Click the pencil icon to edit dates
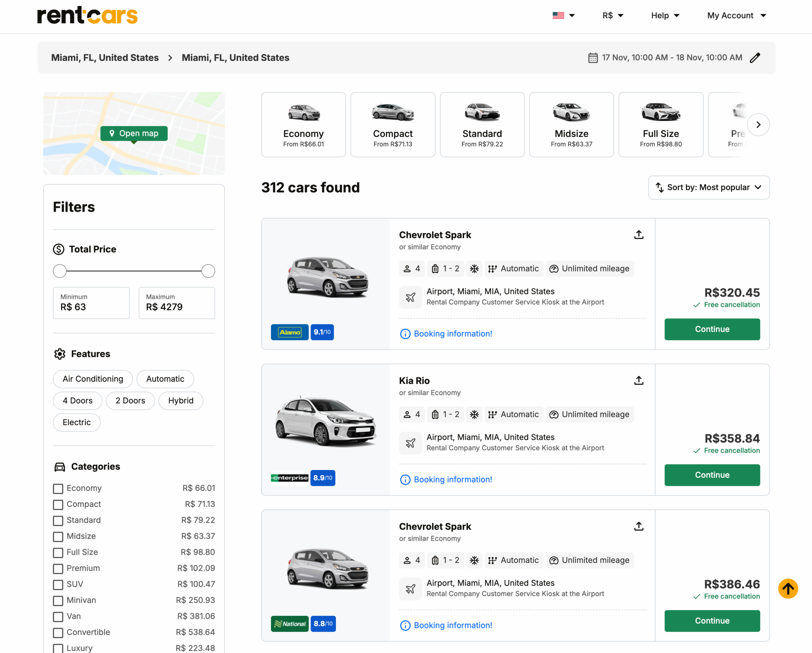The width and height of the screenshot is (812, 653). pyautogui.click(x=756, y=58)
